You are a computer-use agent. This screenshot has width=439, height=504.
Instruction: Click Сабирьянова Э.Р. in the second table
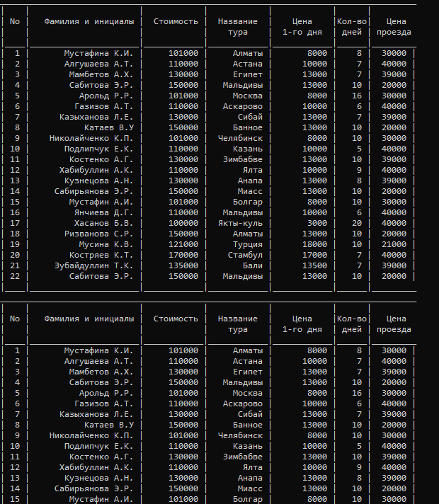click(93, 488)
